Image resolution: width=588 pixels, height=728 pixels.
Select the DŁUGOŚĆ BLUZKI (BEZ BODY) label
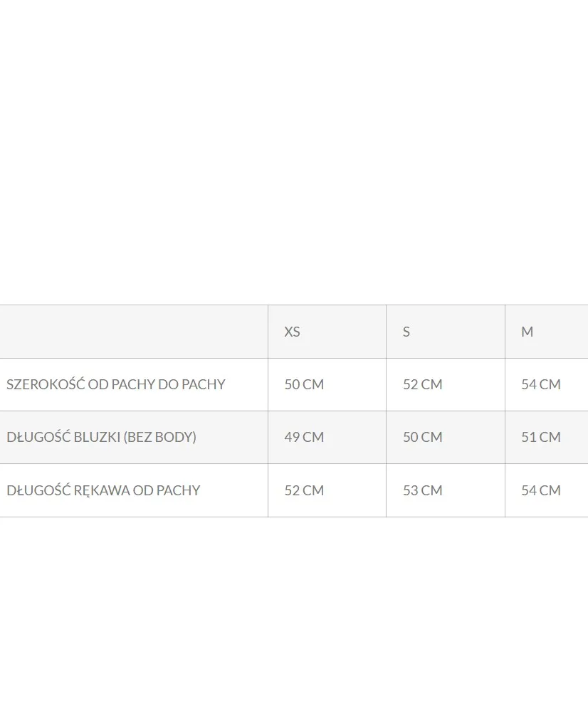tap(101, 437)
